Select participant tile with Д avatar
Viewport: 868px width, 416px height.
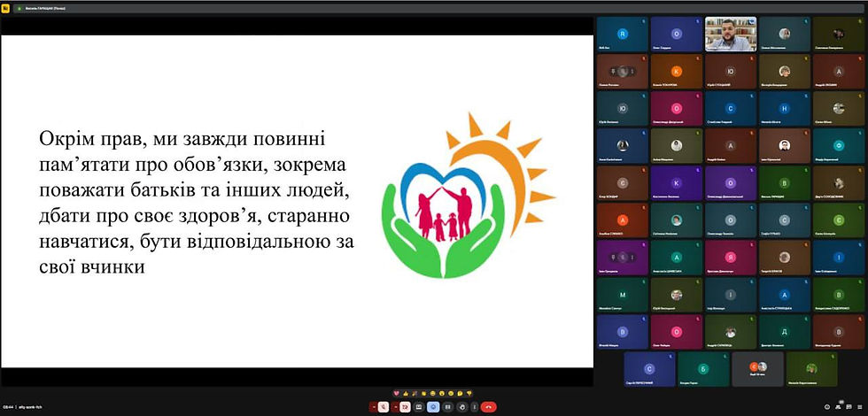coord(785,332)
